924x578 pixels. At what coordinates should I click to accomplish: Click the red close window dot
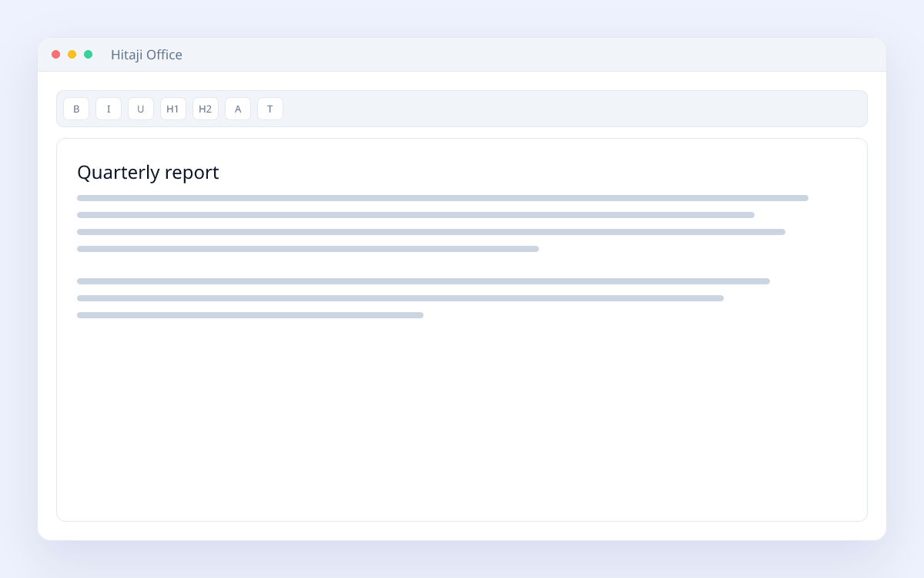[56, 55]
